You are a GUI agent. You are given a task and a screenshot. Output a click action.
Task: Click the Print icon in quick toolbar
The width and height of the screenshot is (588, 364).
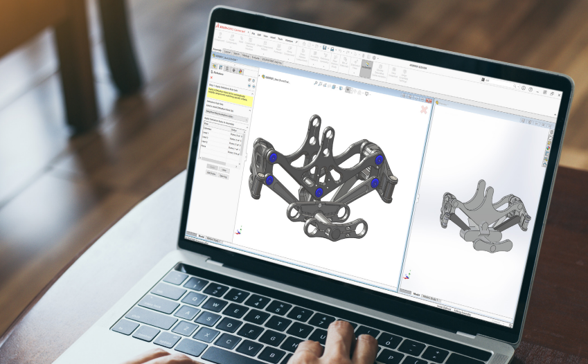click(332, 49)
